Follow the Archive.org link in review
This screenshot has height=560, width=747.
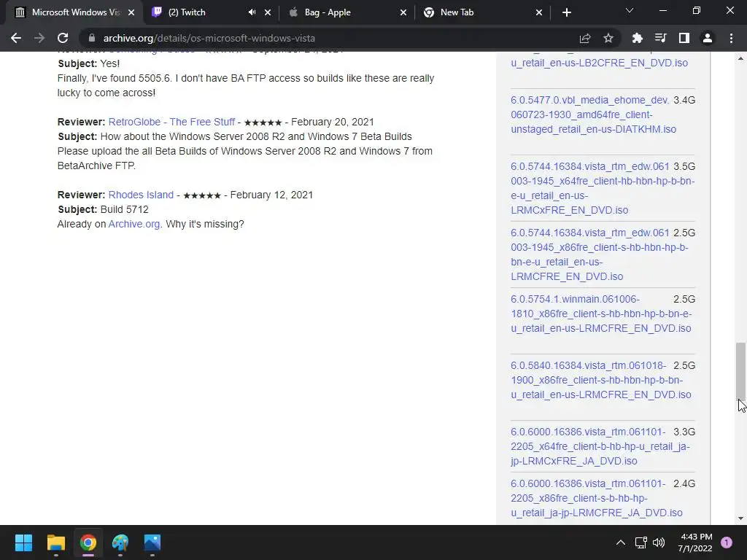click(x=135, y=224)
